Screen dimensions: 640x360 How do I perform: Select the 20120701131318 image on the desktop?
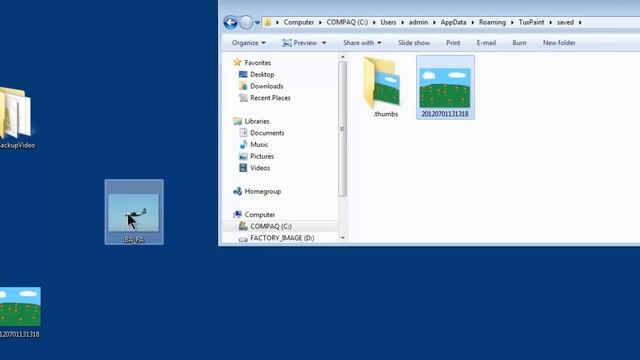coord(20,313)
